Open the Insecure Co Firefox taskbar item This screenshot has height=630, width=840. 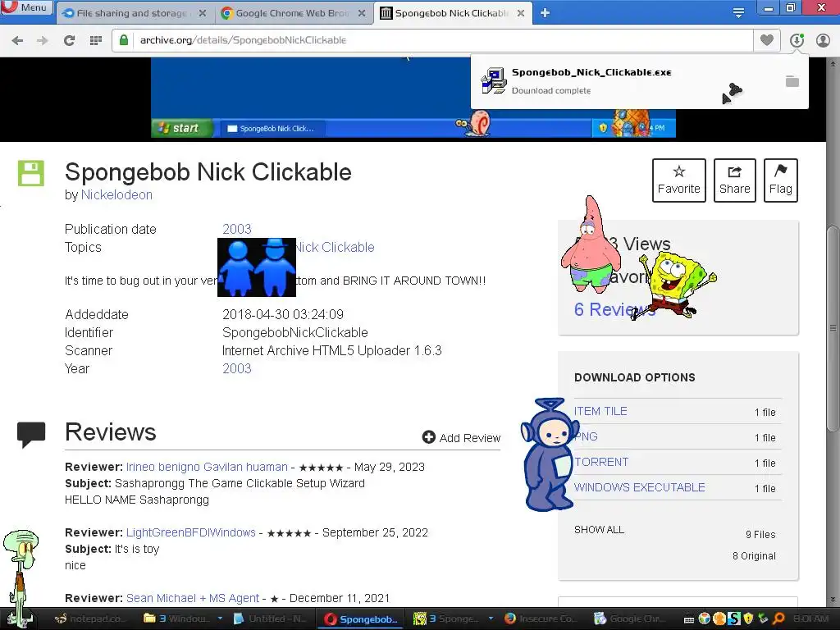[x=541, y=619]
